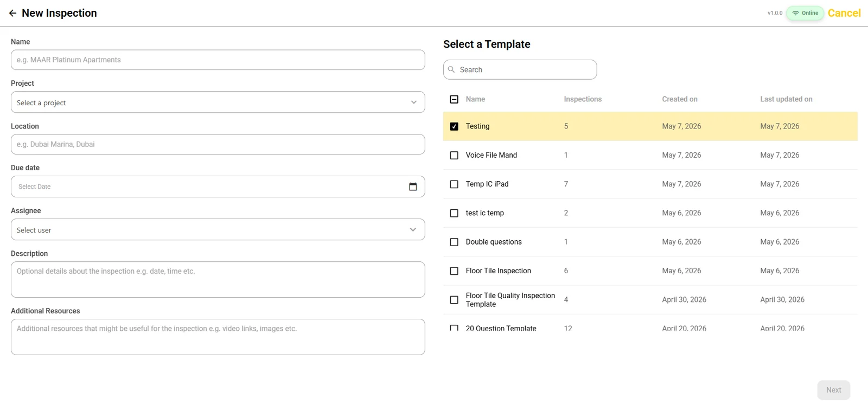This screenshot has width=868, height=411.
Task: Check Floor Tile Quality Inspection Template checkbox
Action: 454,300
